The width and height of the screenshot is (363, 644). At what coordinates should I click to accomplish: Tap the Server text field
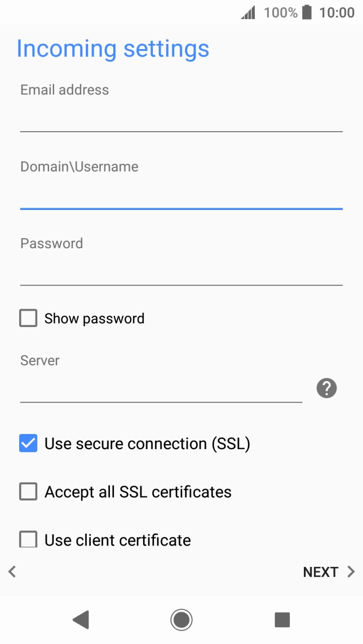(x=161, y=390)
